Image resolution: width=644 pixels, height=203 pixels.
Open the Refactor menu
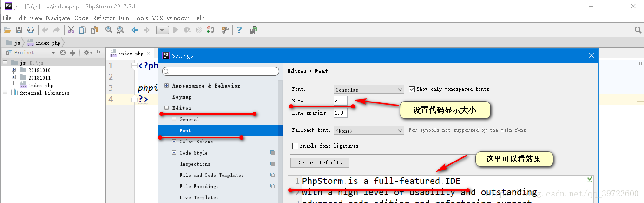pos(104,18)
